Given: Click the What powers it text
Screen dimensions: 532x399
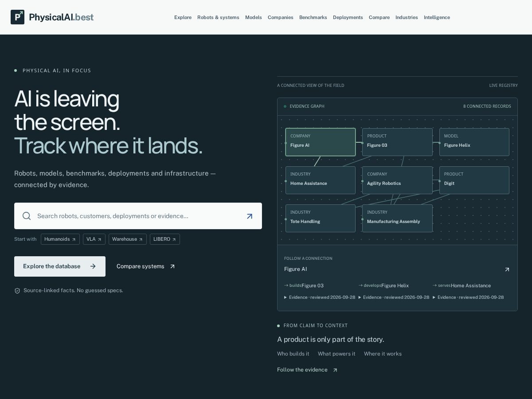Looking at the screenshot, I should tap(336, 354).
